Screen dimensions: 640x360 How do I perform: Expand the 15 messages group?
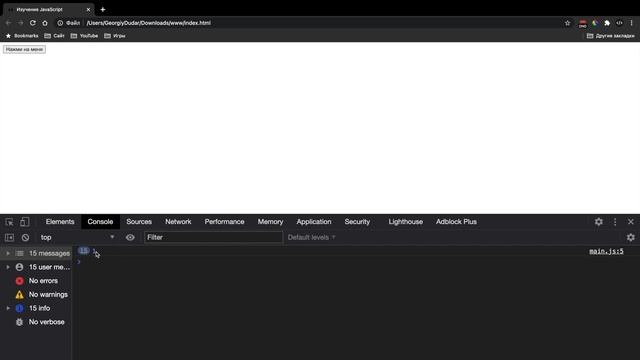tap(8, 253)
